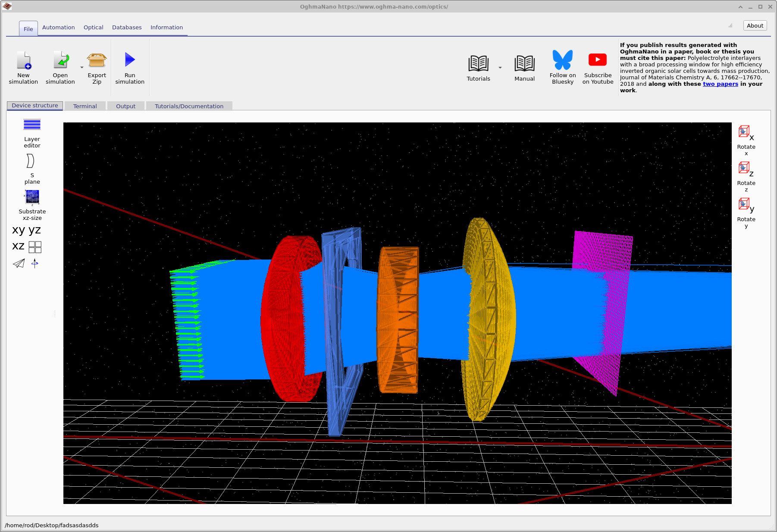Open the Open simulation dropdown arrow

82,68
